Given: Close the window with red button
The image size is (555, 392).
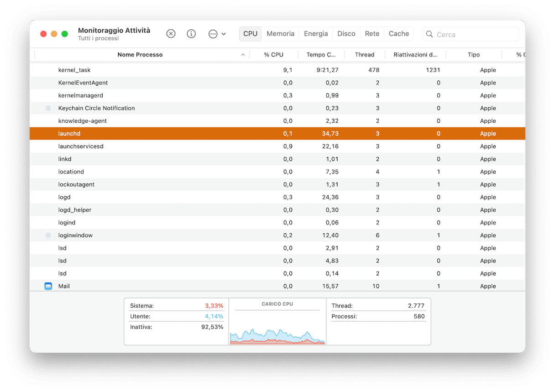Looking at the screenshot, I should (x=43, y=34).
